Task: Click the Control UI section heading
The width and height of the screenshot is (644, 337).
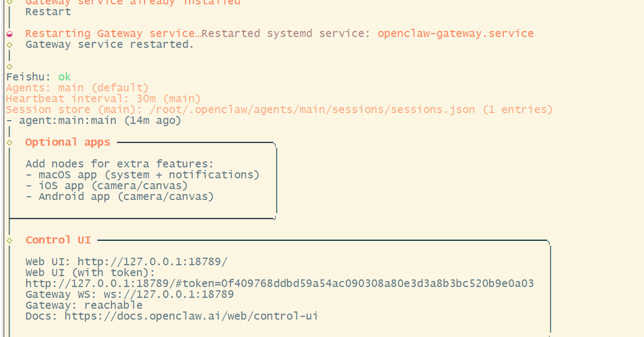Action: click(58, 240)
